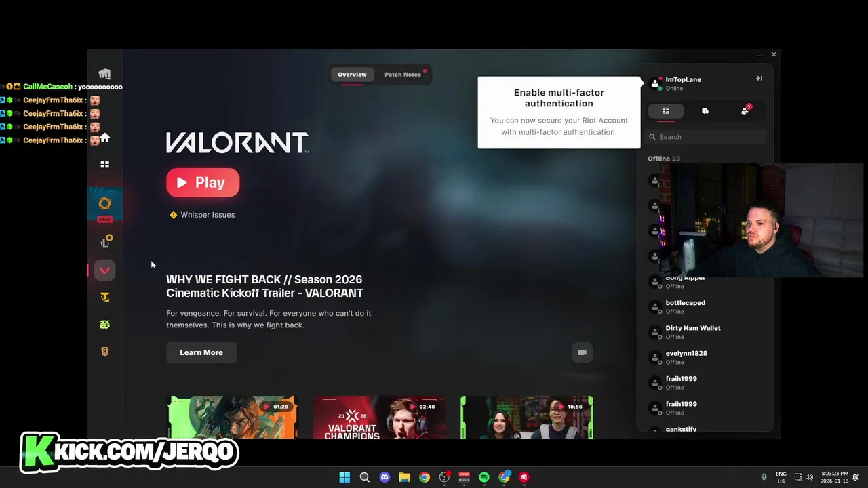Image resolution: width=868 pixels, height=488 pixels.
Task: Open the ENG US language switcher
Action: point(781,477)
